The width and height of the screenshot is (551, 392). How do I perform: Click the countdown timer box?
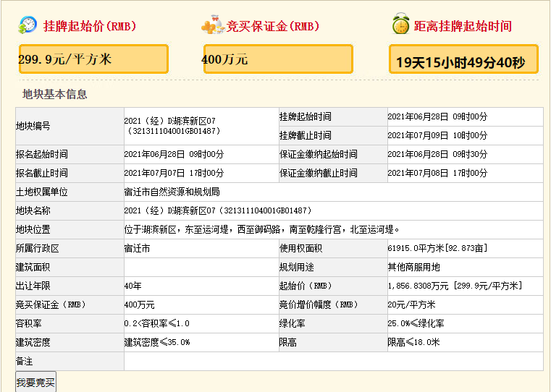[463, 61]
